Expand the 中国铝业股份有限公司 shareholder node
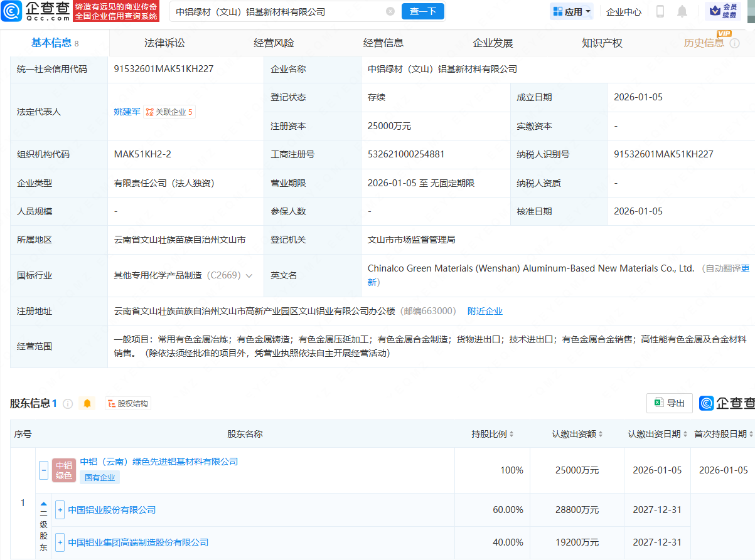 click(x=60, y=510)
